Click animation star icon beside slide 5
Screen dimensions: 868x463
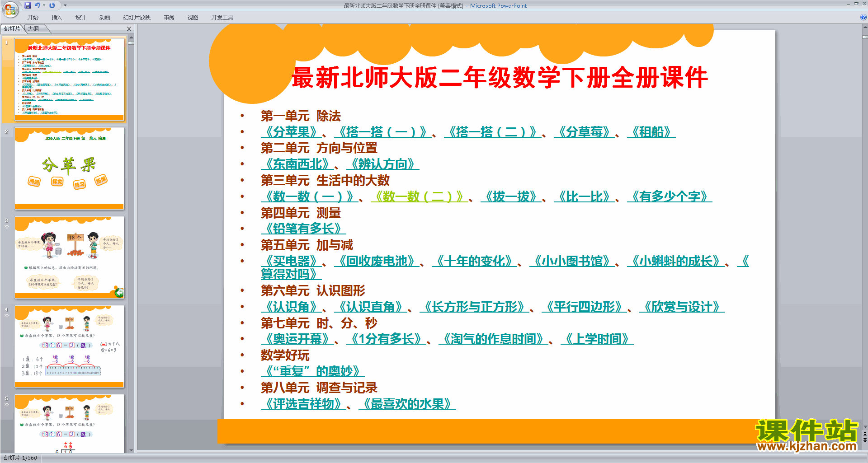click(6, 405)
